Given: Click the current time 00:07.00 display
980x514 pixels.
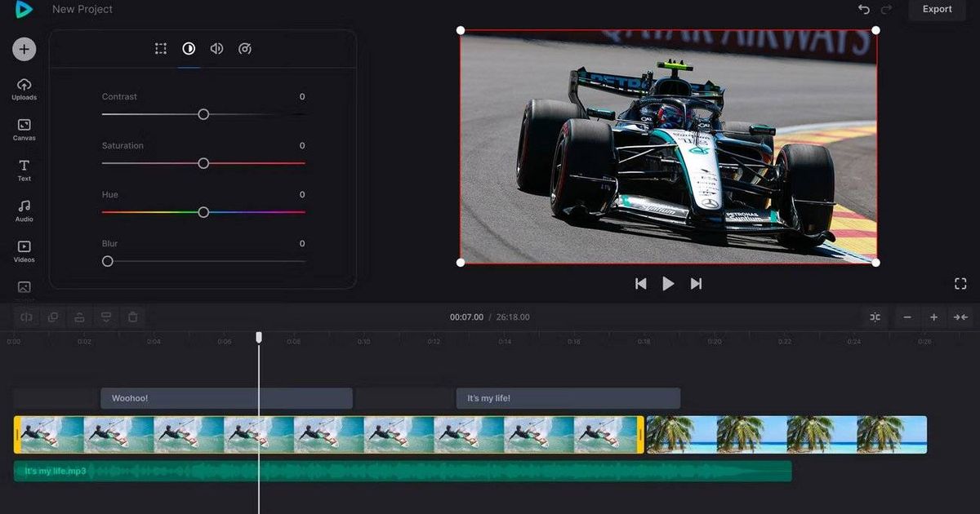Looking at the screenshot, I should 466,317.
